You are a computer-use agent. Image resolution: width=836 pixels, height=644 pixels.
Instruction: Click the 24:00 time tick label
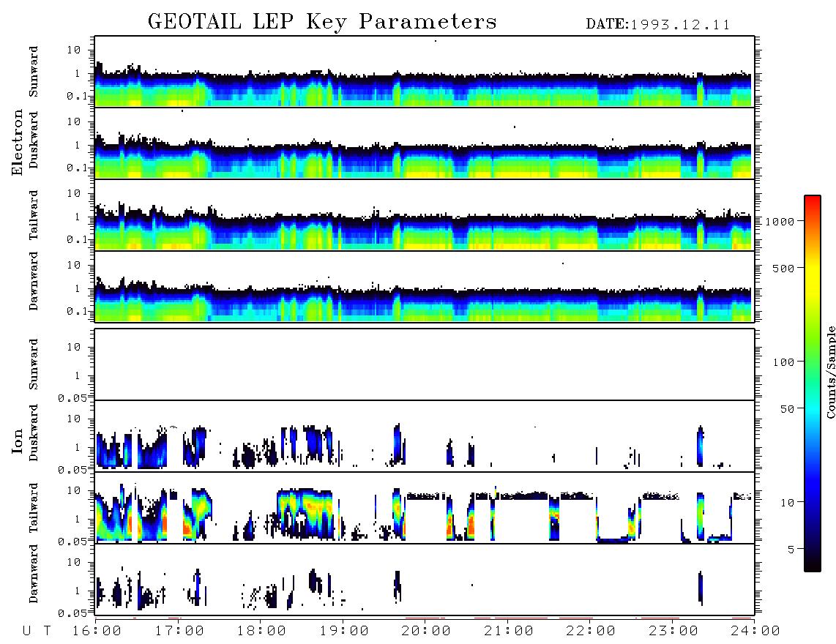pyautogui.click(x=755, y=631)
